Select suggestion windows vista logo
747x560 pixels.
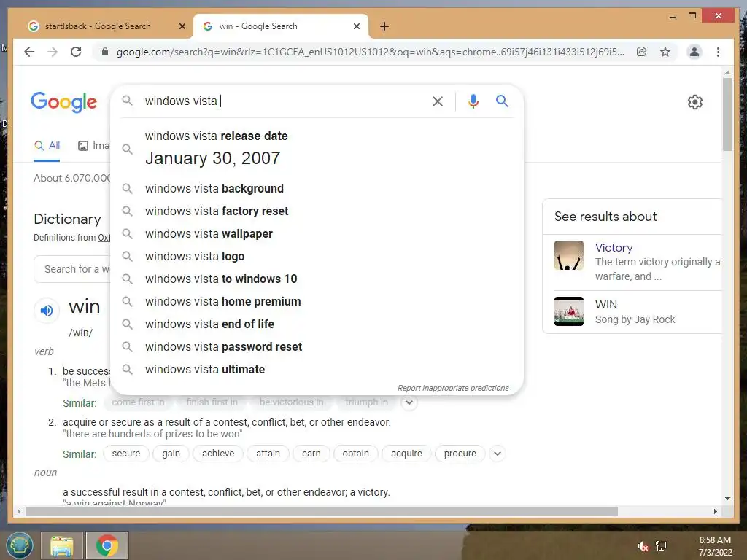pyautogui.click(x=317, y=256)
